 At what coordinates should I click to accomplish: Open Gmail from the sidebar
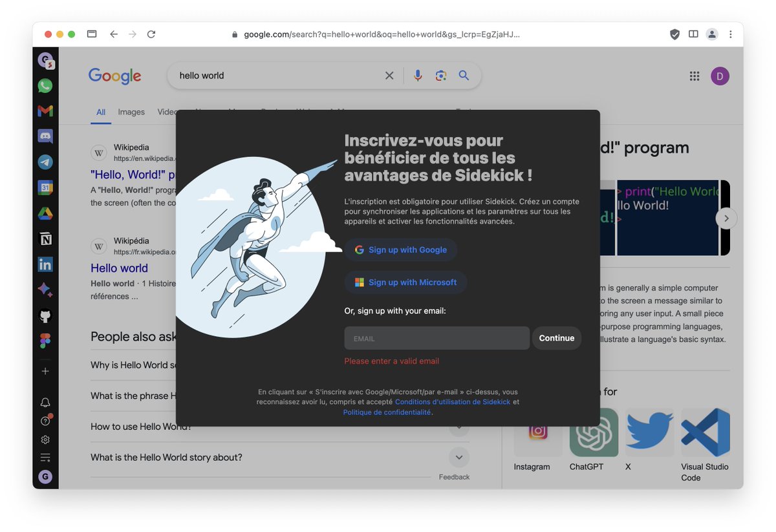pyautogui.click(x=45, y=111)
